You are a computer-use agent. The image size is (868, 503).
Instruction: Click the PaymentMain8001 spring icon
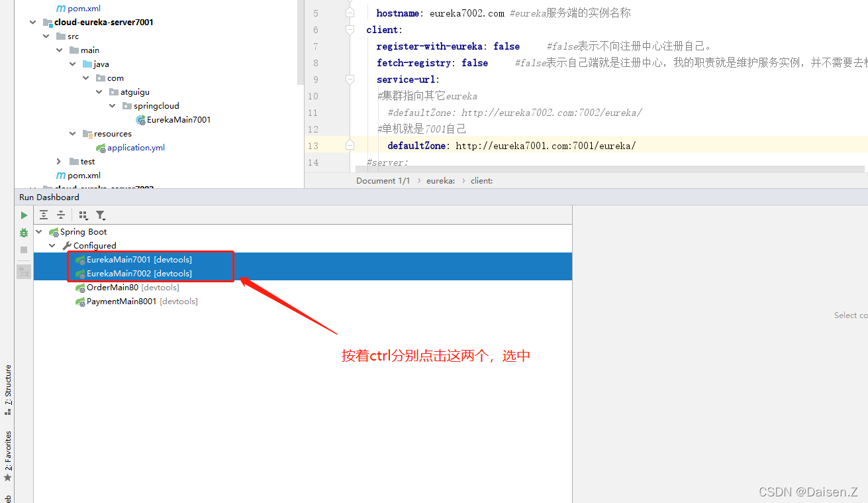81,302
